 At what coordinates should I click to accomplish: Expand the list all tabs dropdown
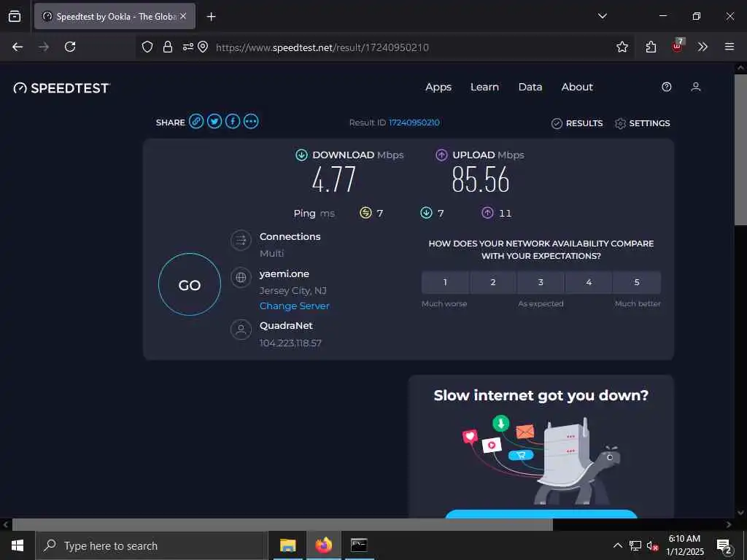(x=602, y=16)
